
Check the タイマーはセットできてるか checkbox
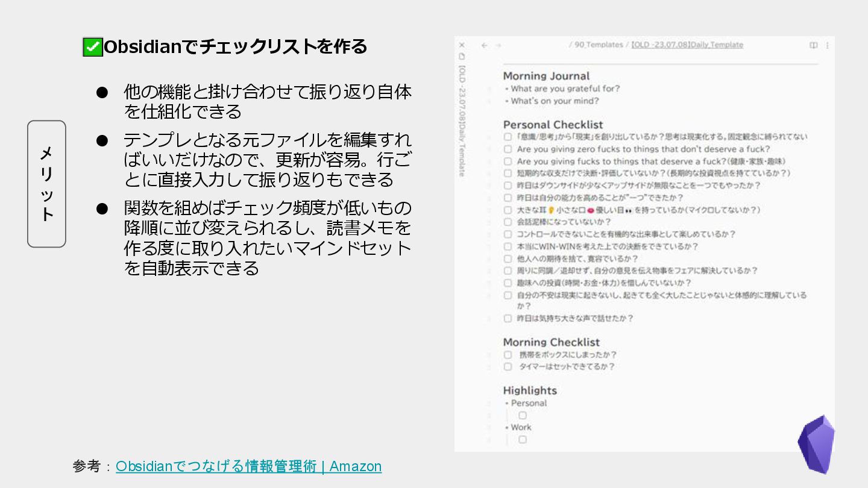(508, 366)
